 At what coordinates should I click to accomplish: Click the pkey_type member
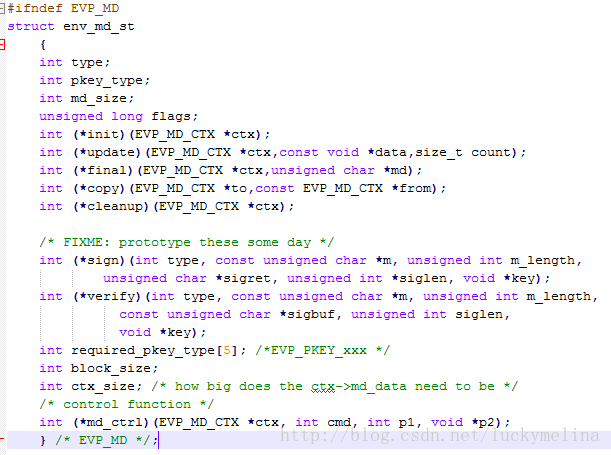[106, 81]
